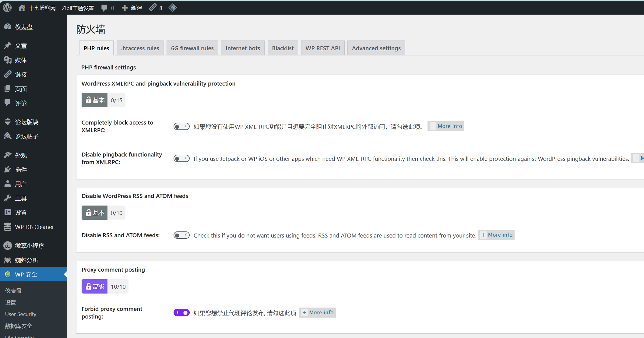Screen dimensions: 644x338
Task: Enable Completely block access to XMLRPC
Action: [181, 126]
